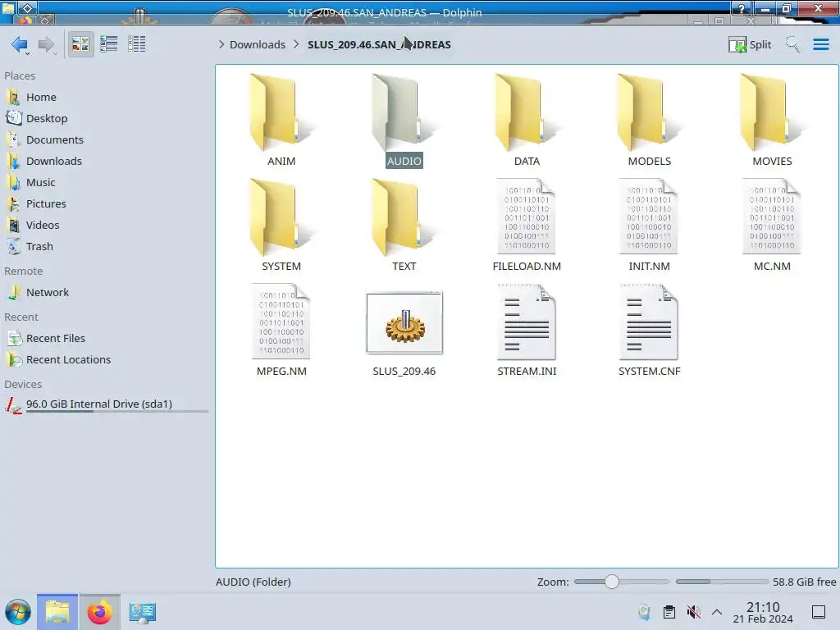Open Documents in Places

(x=55, y=139)
